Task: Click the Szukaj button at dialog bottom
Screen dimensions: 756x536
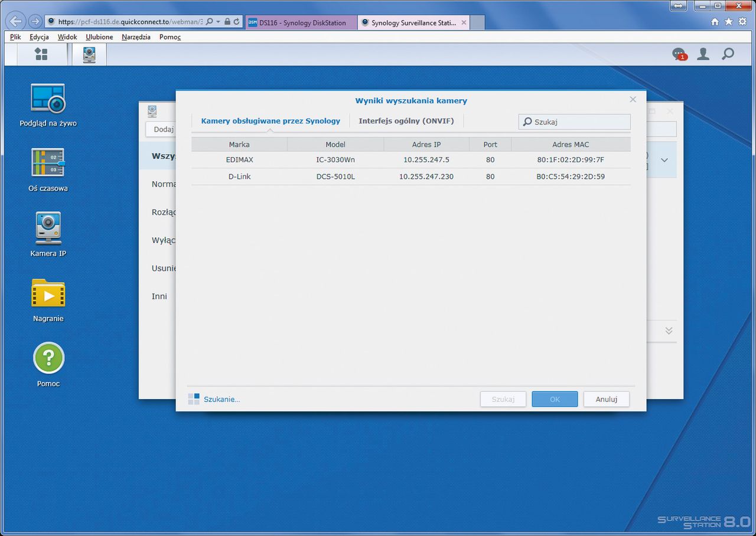Action: pos(503,399)
